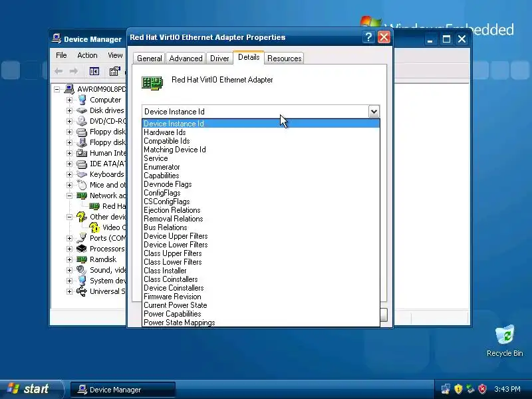Screen dimensions: 532x399
Task: Open the Action menu in Device Manager
Action: click(87, 55)
